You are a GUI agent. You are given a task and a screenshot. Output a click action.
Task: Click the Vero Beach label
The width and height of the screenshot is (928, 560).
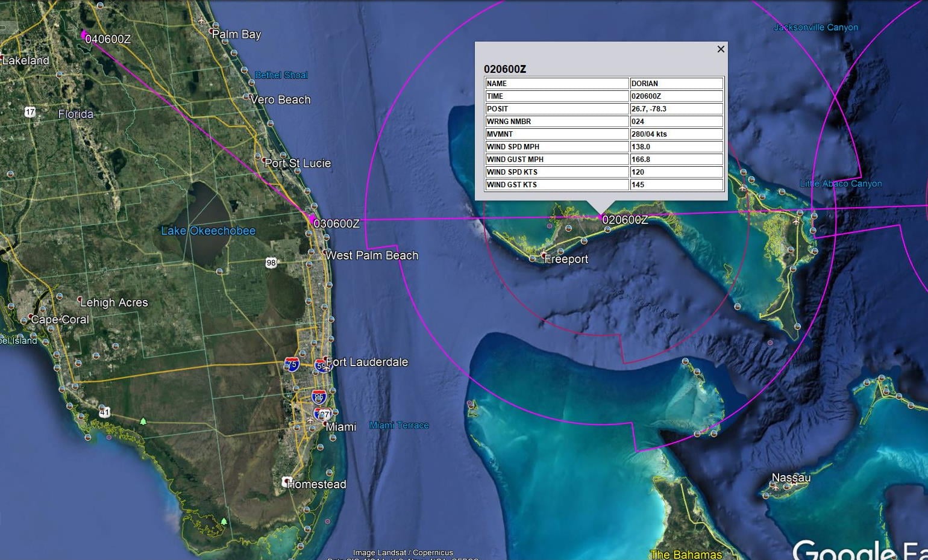point(280,100)
